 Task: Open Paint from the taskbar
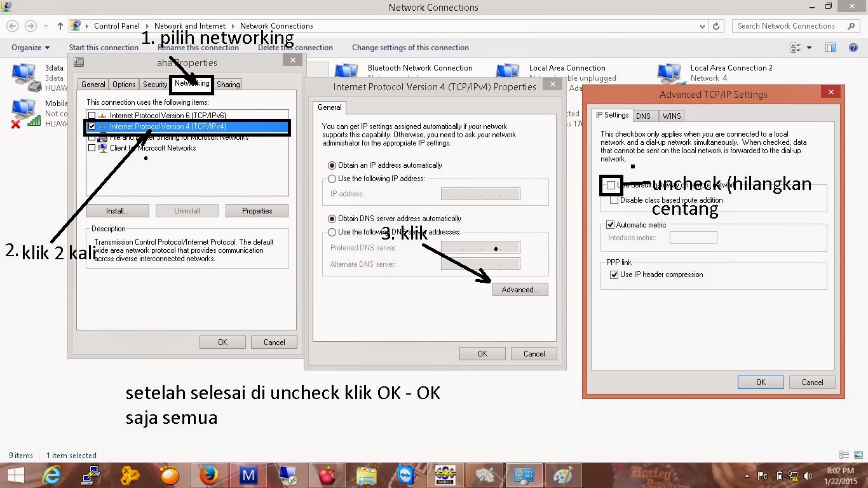pyautogui.click(x=562, y=475)
